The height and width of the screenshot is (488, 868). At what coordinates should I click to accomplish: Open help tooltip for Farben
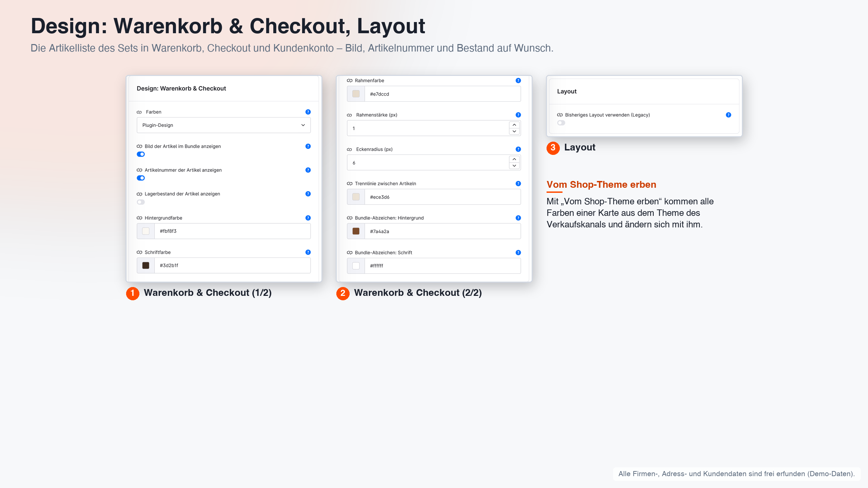pos(308,112)
